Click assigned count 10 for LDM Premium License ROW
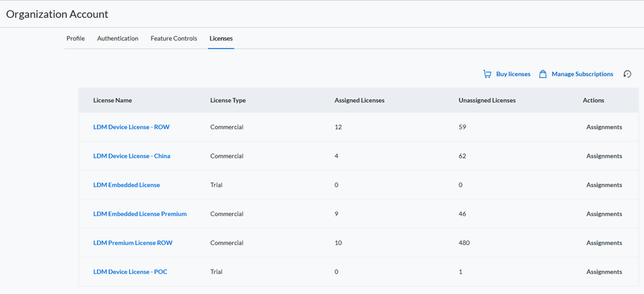 [x=338, y=243]
